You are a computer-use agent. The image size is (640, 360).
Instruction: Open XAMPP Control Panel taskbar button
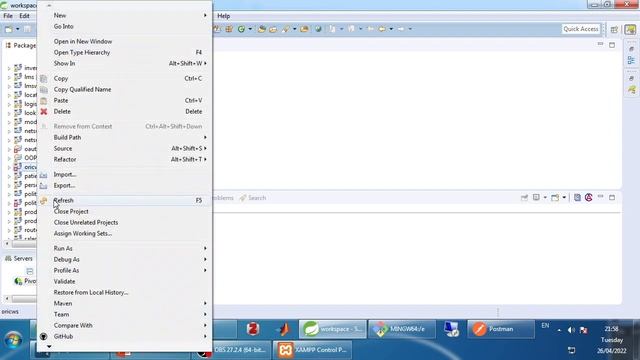coord(313,350)
